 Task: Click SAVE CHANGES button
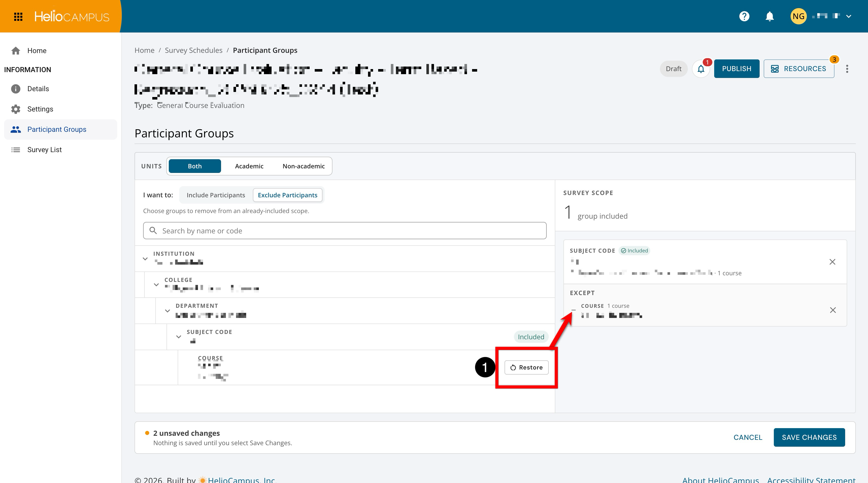pos(809,437)
